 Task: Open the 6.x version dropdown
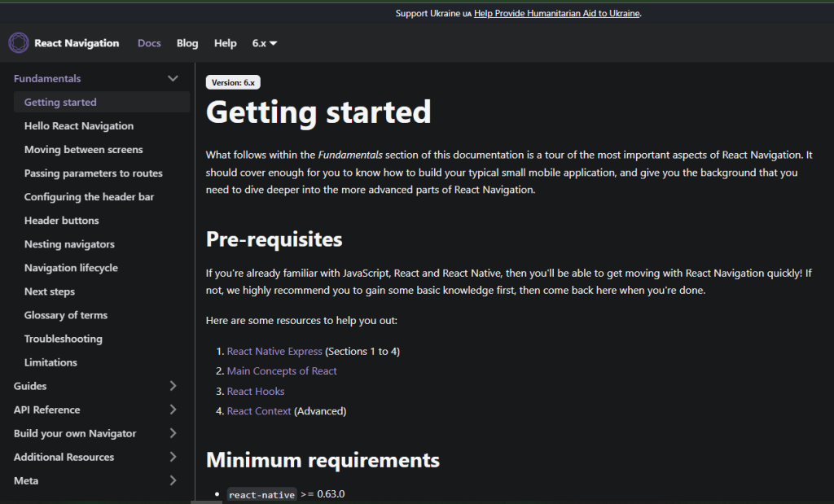pyautogui.click(x=265, y=43)
